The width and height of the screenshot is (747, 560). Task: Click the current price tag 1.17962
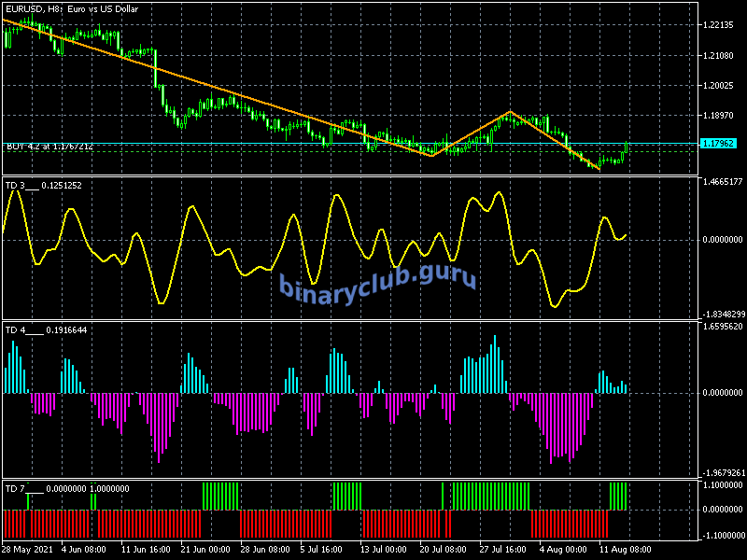[718, 144]
